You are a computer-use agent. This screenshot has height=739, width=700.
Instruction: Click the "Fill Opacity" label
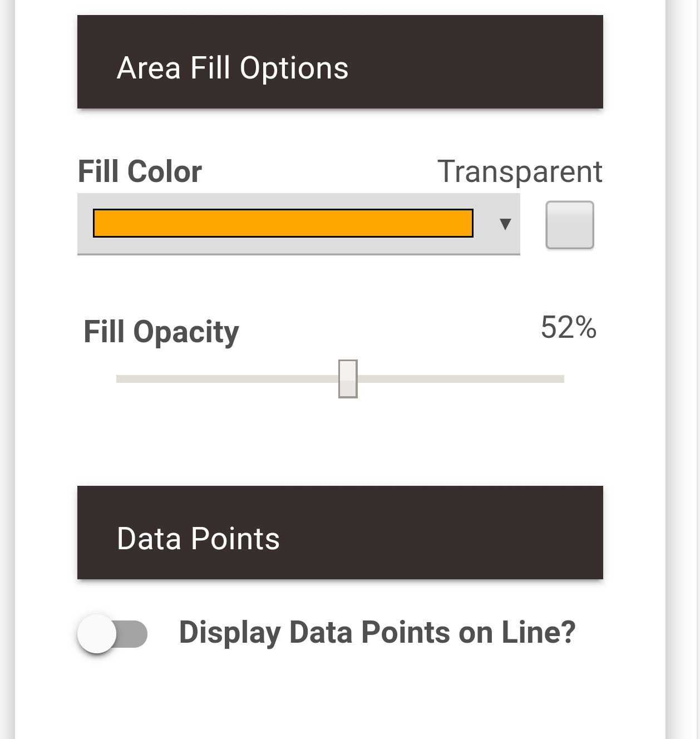point(161,332)
